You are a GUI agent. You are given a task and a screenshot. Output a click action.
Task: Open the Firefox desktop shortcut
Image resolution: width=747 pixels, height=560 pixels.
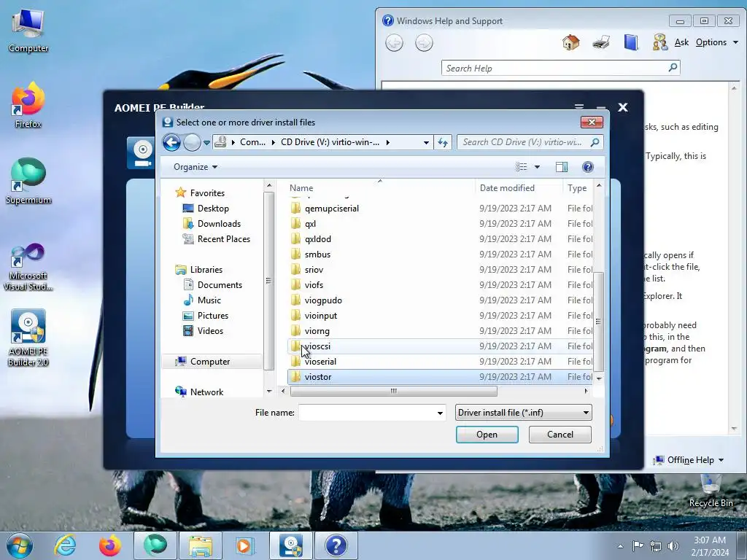point(28,106)
